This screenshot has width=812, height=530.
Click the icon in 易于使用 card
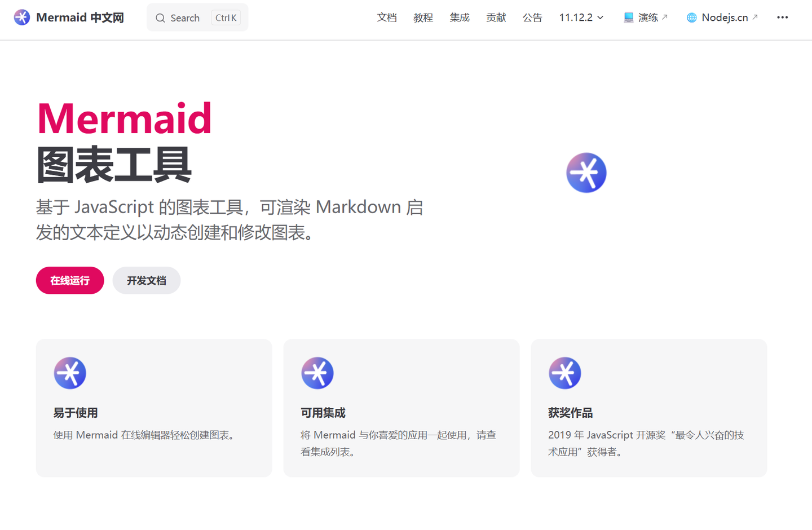coord(70,373)
